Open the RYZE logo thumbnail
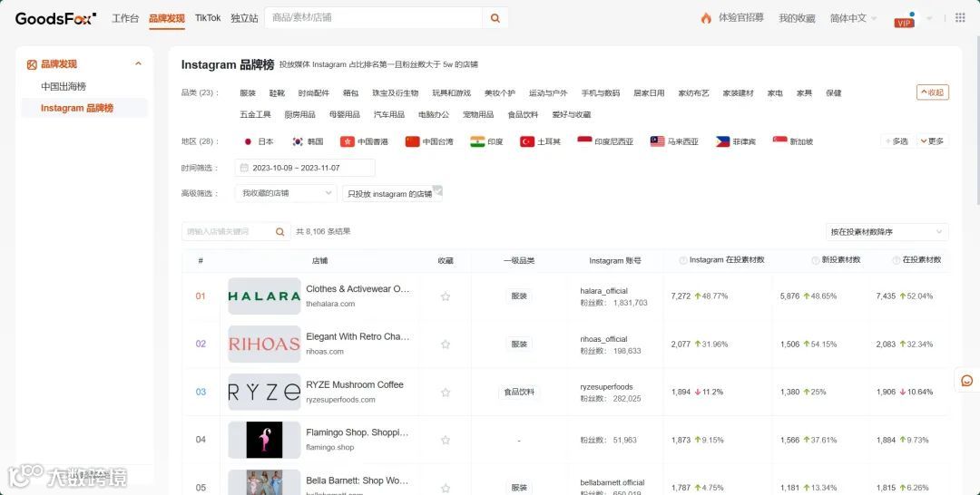 (x=264, y=392)
